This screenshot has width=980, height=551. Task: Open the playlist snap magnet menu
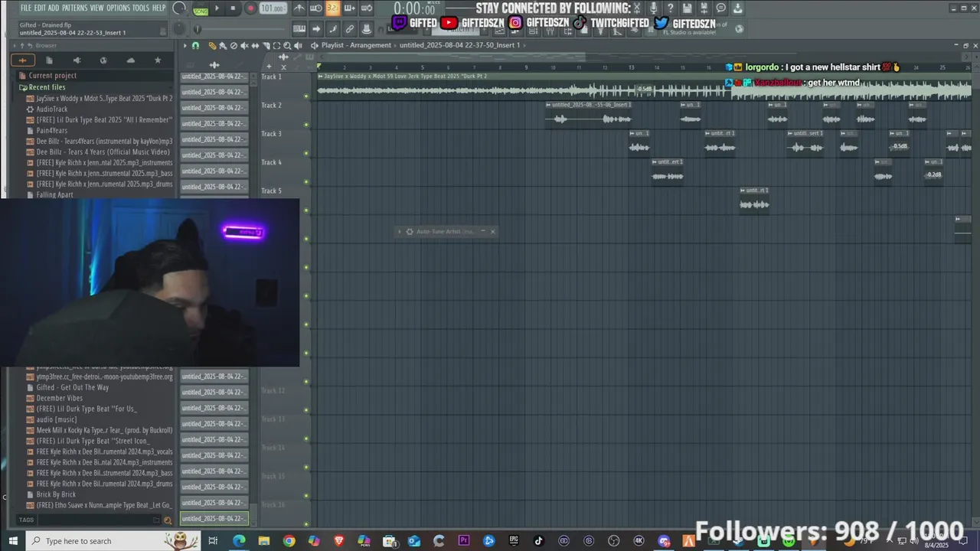tap(195, 45)
